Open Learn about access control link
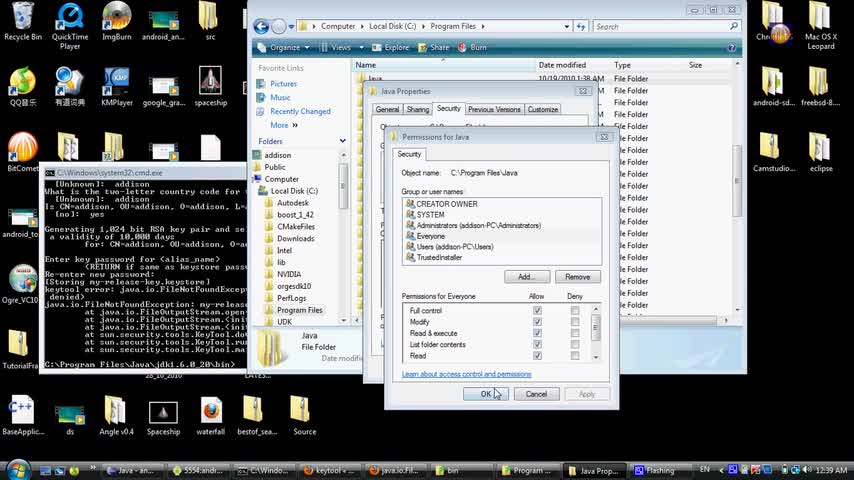The image size is (854, 480). tap(466, 374)
